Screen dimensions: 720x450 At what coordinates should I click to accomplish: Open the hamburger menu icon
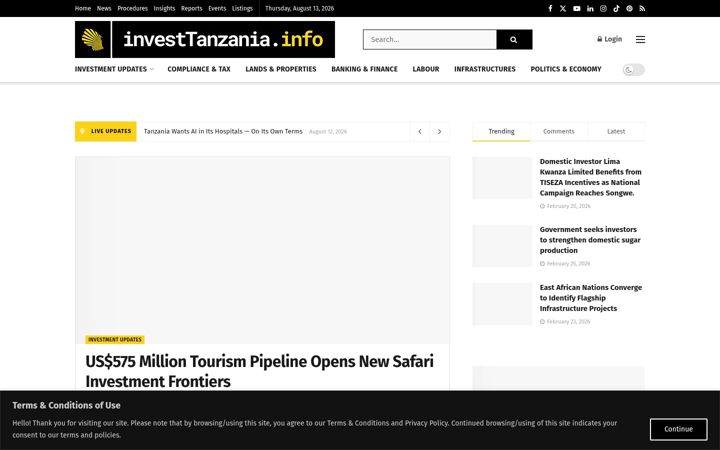(640, 39)
